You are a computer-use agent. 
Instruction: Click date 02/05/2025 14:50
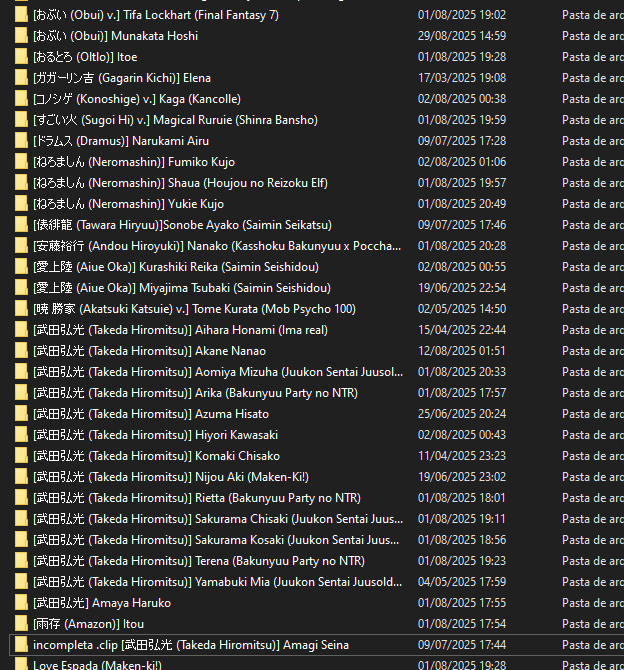pos(462,309)
